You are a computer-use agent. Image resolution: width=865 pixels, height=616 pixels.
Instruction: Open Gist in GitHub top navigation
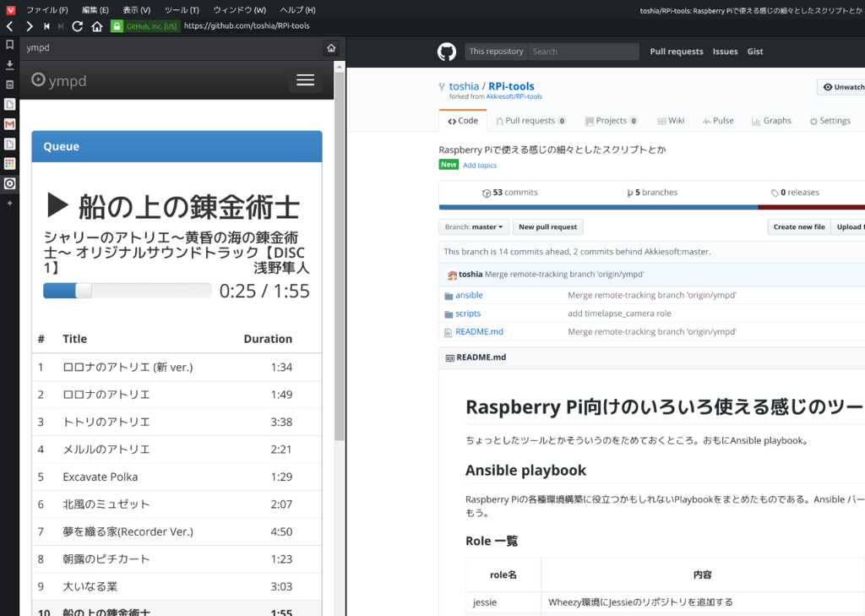click(755, 52)
